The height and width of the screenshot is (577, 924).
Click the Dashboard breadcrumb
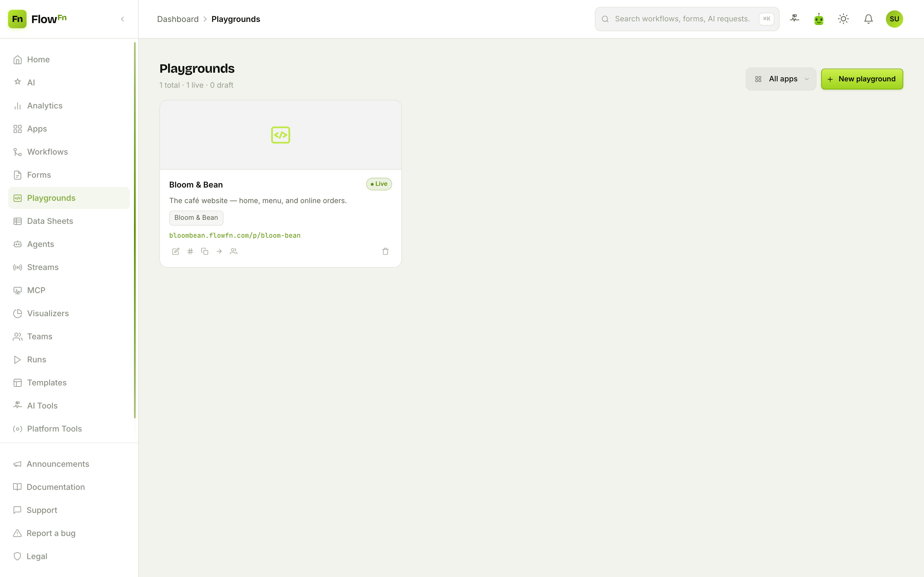pyautogui.click(x=178, y=19)
